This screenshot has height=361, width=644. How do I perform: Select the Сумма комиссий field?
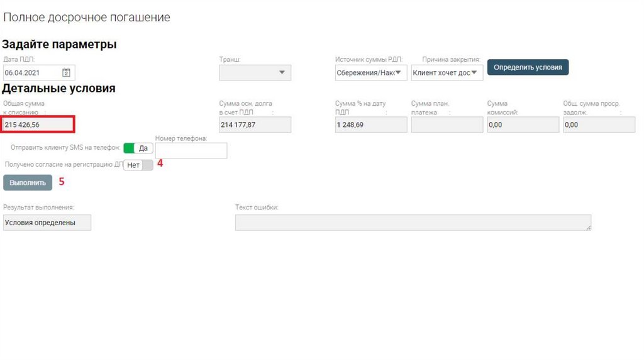pyautogui.click(x=523, y=125)
